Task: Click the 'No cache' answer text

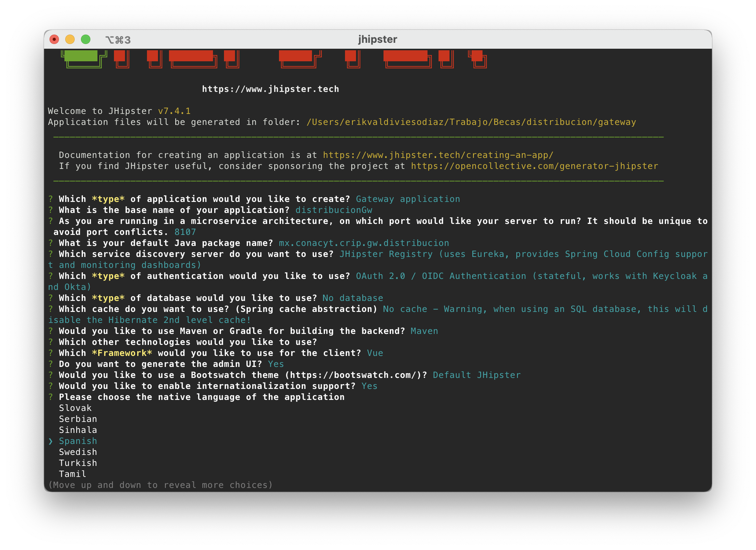Action: tap(405, 309)
